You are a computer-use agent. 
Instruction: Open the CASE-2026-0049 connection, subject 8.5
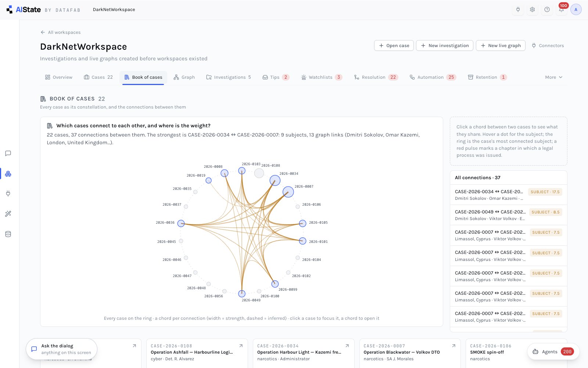pos(508,215)
